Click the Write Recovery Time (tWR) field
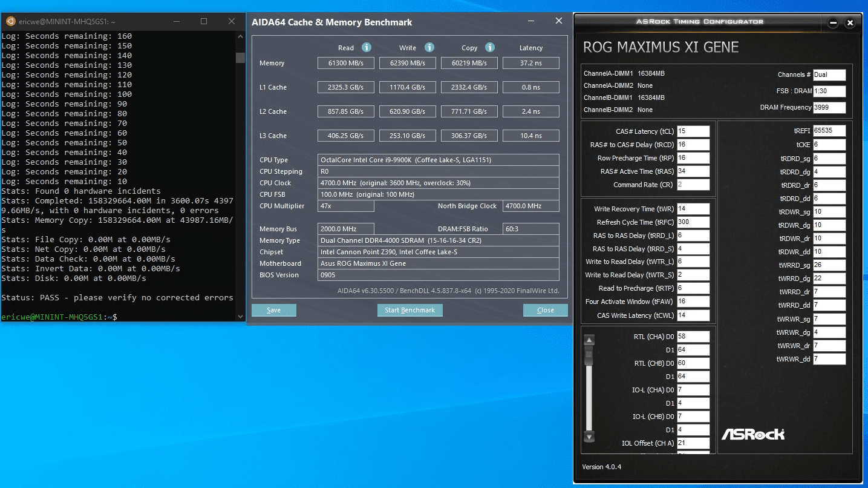The width and height of the screenshot is (868, 488). point(693,209)
